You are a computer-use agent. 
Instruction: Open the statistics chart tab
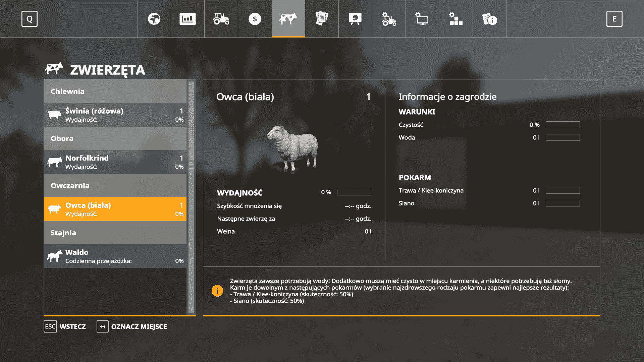187,19
